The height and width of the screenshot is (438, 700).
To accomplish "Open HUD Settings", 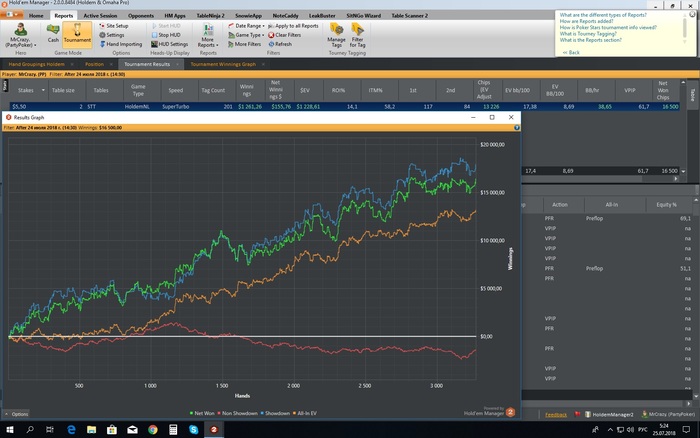I will pyautogui.click(x=169, y=44).
